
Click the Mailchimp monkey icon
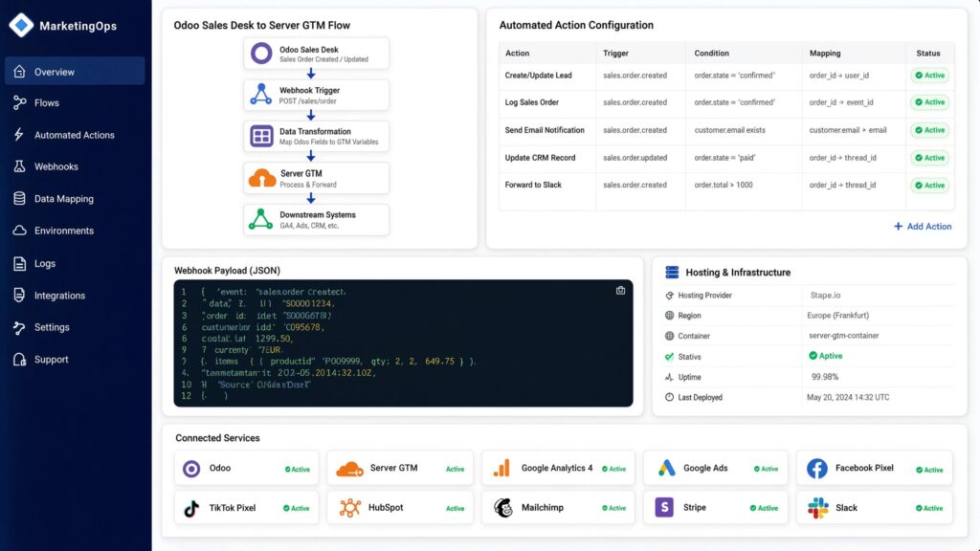[x=503, y=508]
